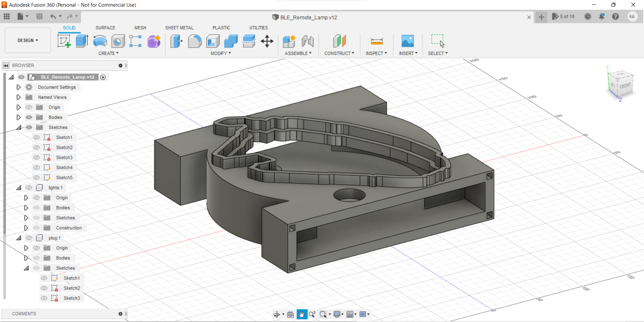Select the Pan tool in navigation bar
The width and height of the screenshot is (644, 322).
click(302, 314)
